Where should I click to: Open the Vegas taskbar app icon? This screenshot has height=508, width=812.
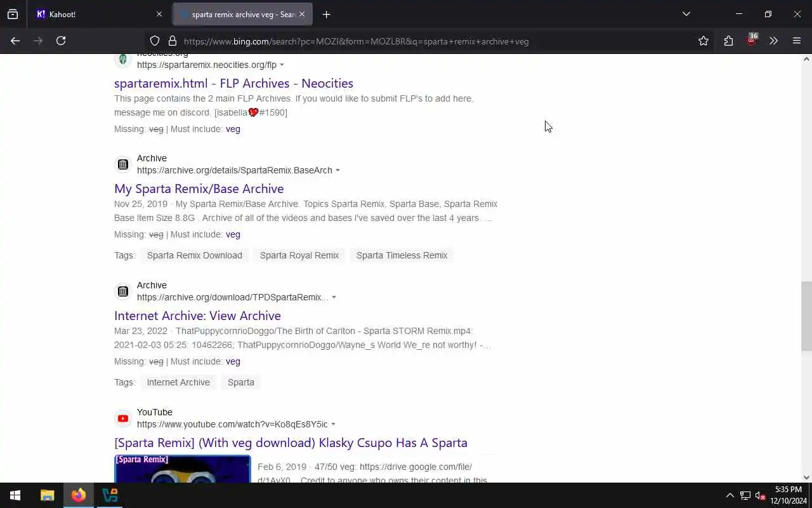110,495
